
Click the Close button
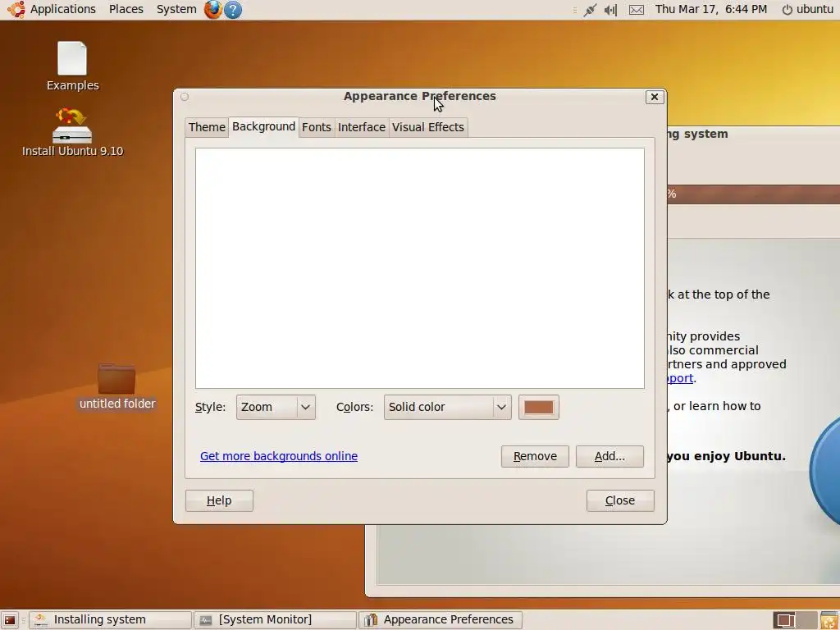(620, 500)
